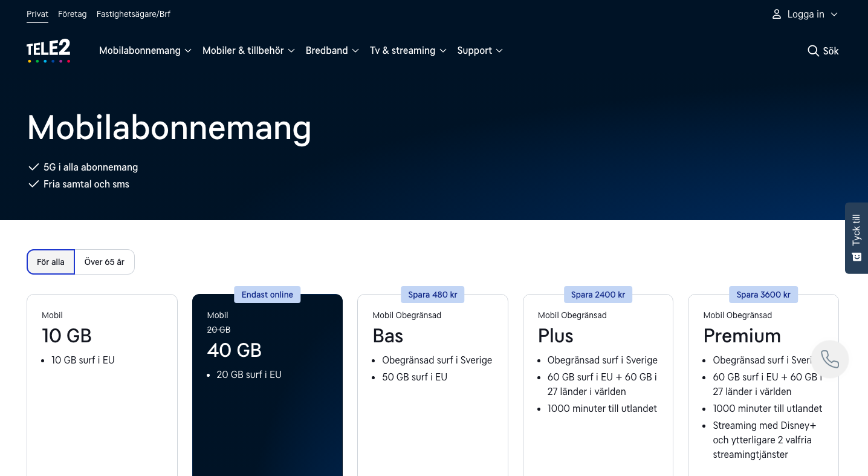Click 'Fria samtal och sms' text

point(86,184)
